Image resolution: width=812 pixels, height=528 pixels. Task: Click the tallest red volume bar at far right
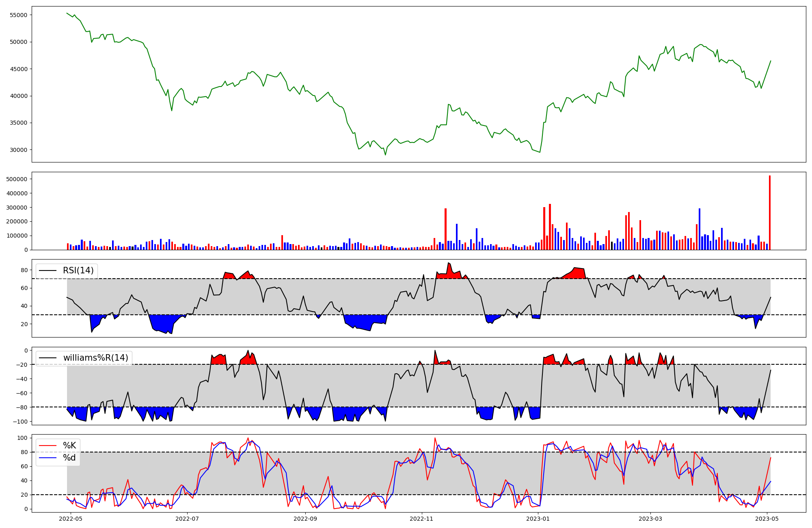[x=769, y=212]
